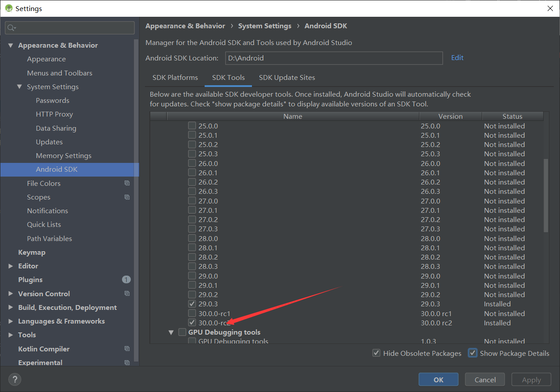Screen dimensions: 560x392
Task: Open the HTTP Proxy settings
Action: tap(54, 114)
